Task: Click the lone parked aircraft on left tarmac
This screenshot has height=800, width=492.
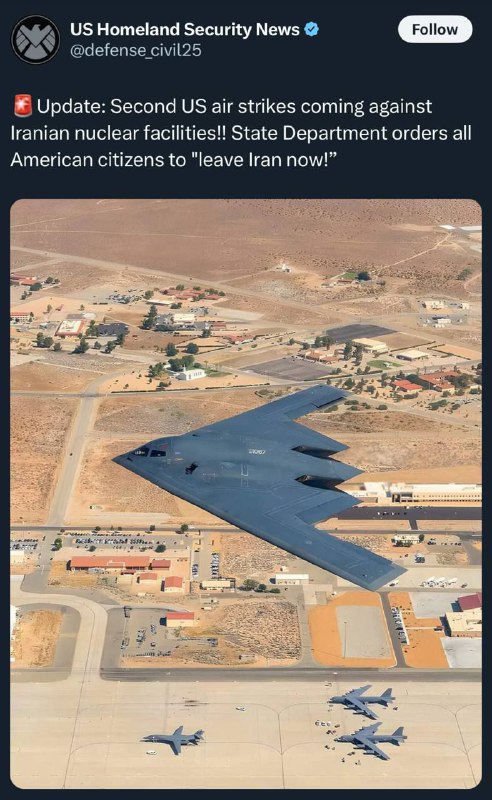Action: tap(174, 739)
